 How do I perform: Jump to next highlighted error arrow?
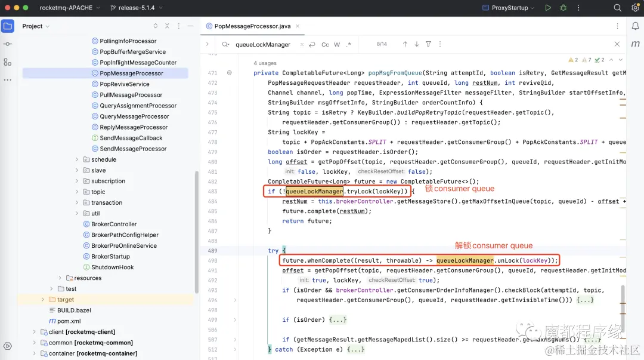pos(621,60)
